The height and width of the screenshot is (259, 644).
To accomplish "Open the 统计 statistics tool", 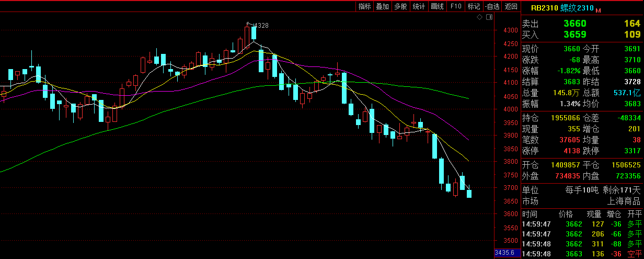I will (419, 6).
